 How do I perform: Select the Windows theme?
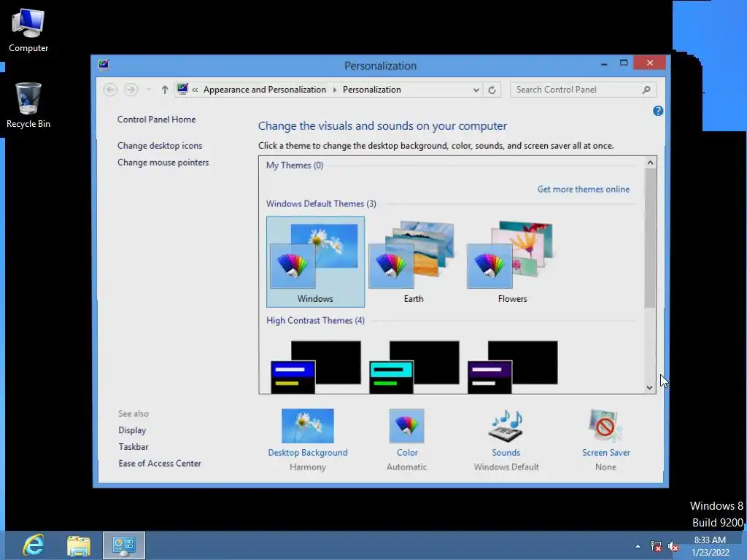click(x=315, y=262)
